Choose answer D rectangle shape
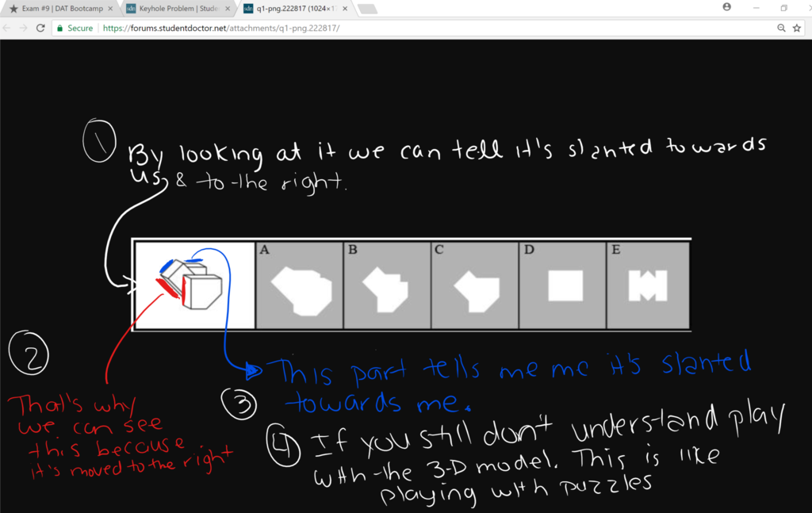812x513 pixels. (x=565, y=286)
